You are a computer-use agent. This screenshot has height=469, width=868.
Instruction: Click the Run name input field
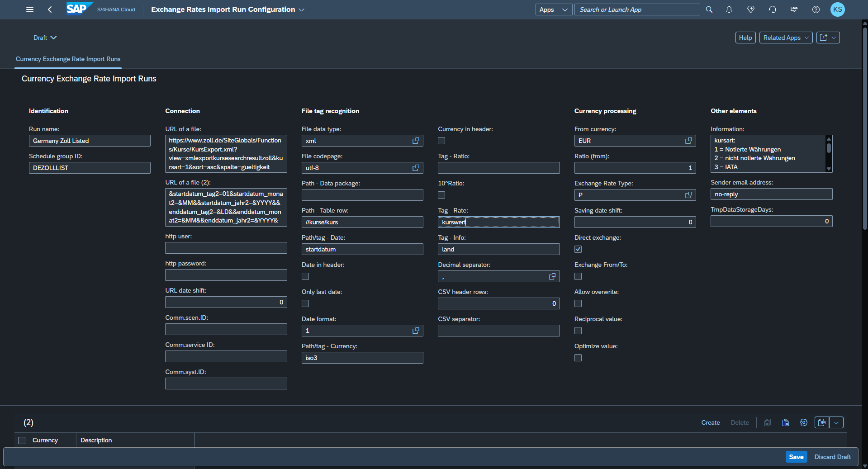point(90,141)
